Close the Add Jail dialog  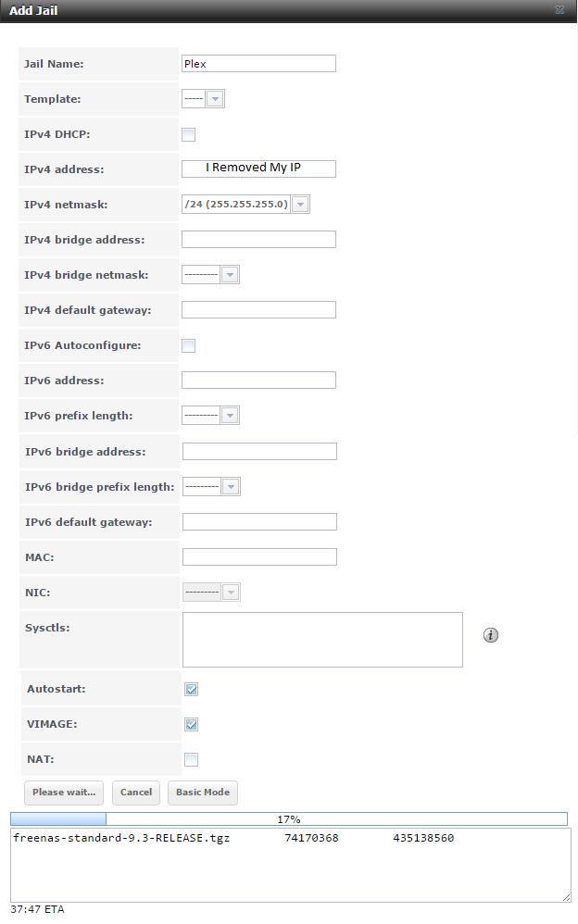click(559, 9)
